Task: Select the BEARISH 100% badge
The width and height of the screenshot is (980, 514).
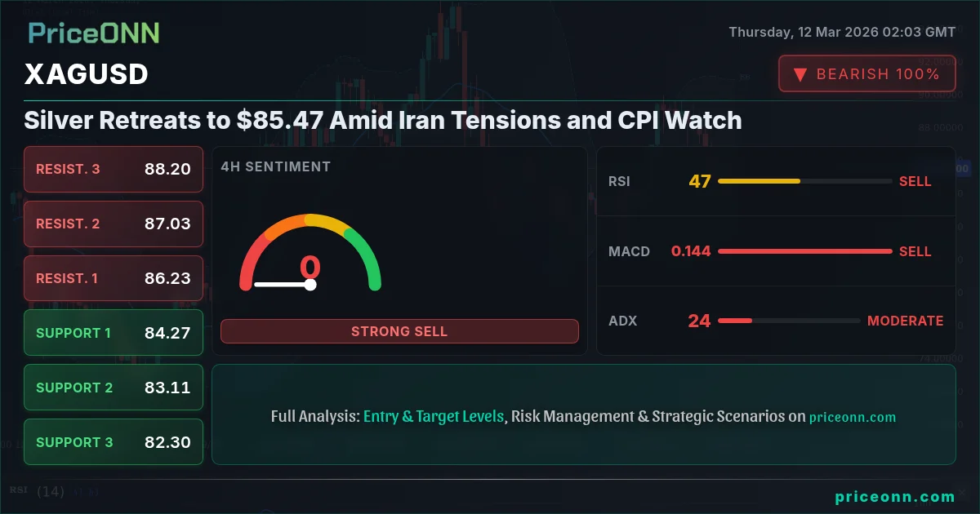Action: point(866,73)
